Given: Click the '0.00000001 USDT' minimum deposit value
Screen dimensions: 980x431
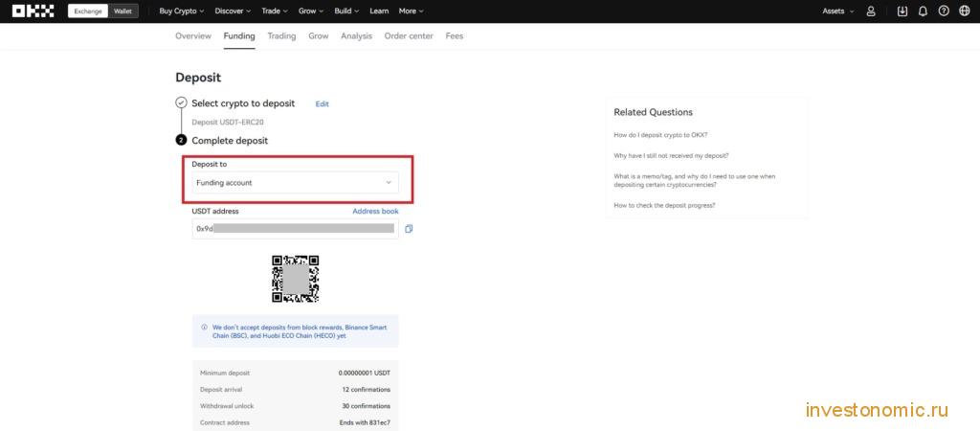Looking at the screenshot, I should (x=365, y=373).
